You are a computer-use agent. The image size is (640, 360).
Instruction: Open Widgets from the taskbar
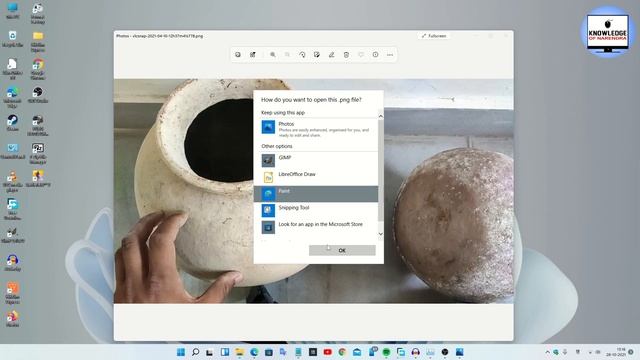coord(224,352)
